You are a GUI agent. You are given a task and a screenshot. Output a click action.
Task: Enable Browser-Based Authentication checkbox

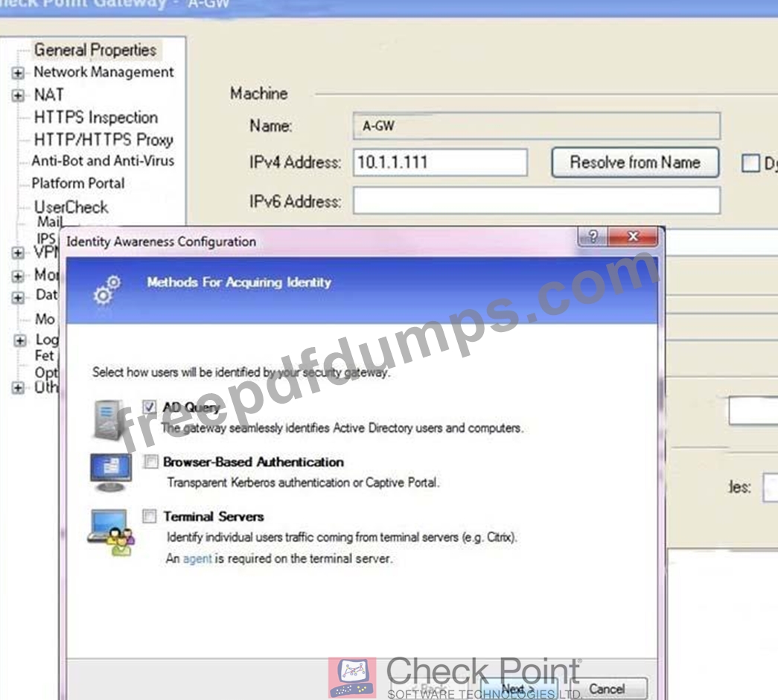(150, 462)
